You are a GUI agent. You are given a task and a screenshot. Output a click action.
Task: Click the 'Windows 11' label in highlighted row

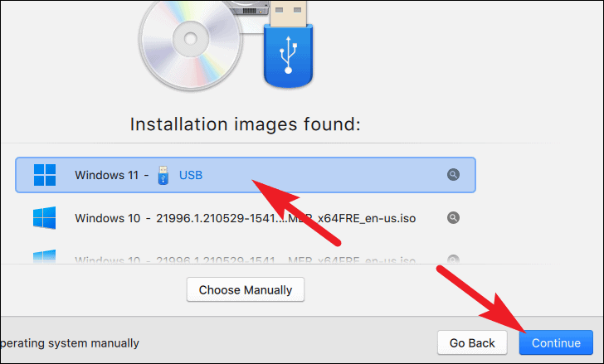click(x=107, y=176)
